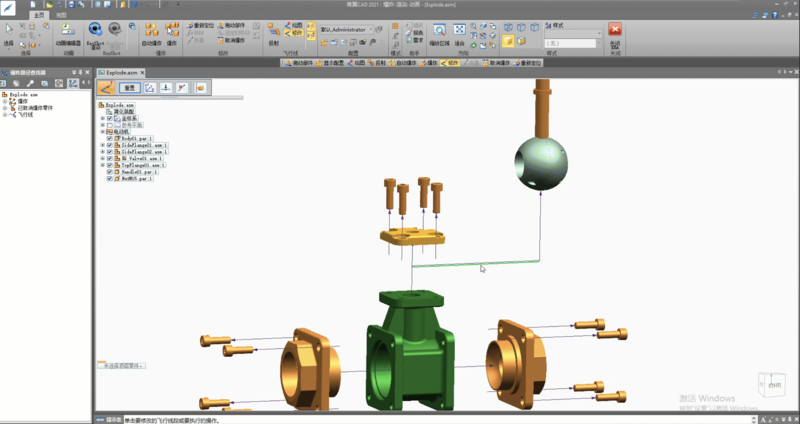Image resolution: width=800 pixels, height=424 pixels.
Task: Close the Explode.asm document tab
Action: tap(142, 73)
